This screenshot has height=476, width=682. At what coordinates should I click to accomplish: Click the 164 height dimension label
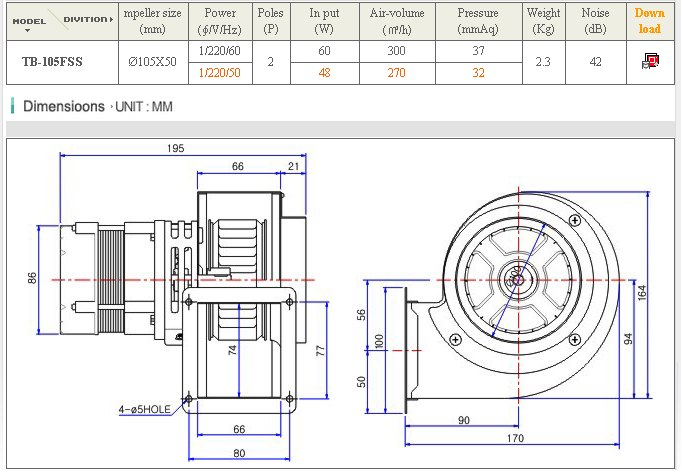(643, 291)
